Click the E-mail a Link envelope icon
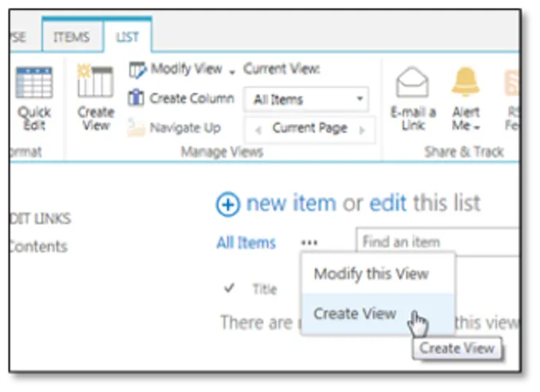Viewport: 540px width, 392px height. click(412, 82)
